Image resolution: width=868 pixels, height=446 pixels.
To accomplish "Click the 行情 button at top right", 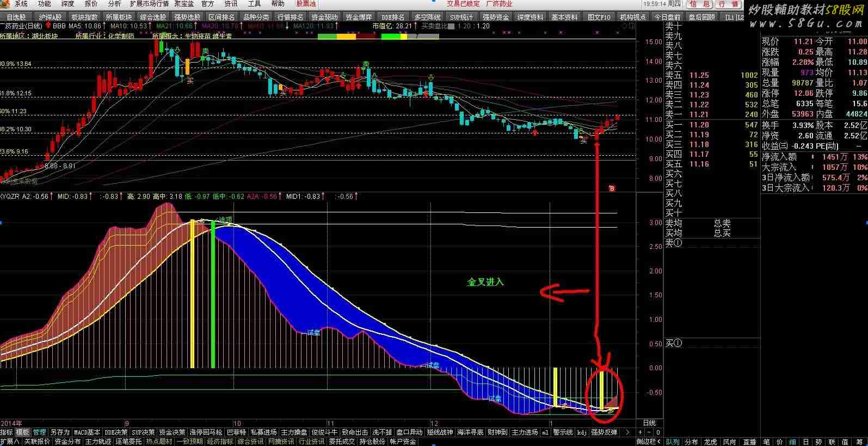I will point(728,4).
